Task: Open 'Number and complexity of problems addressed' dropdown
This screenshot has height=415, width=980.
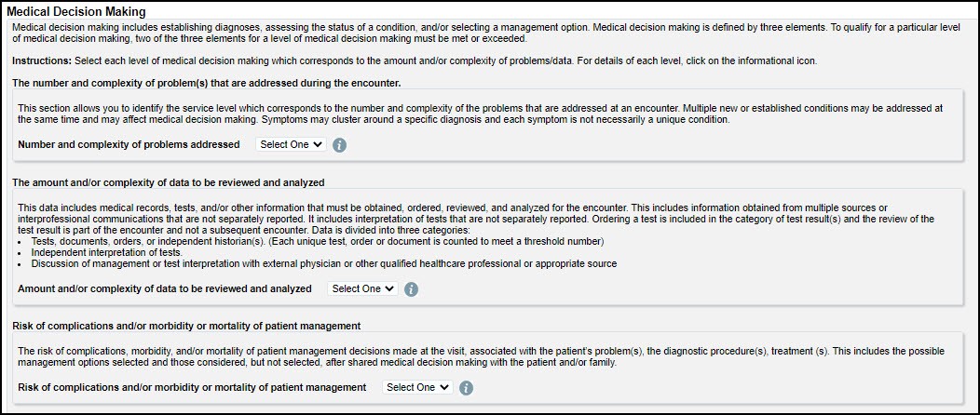Action: coord(291,145)
